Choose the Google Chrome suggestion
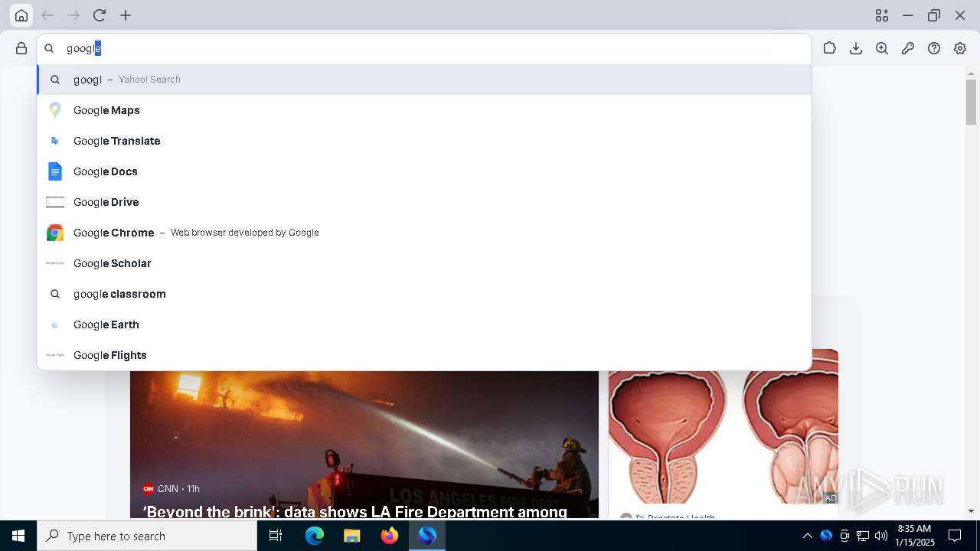Viewport: 980px width, 551px height. [x=424, y=233]
